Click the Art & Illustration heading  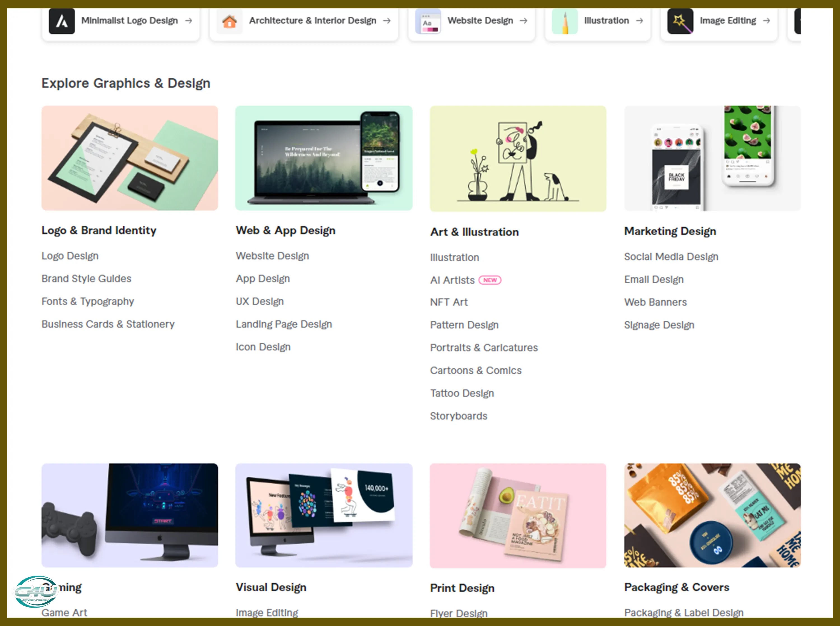(x=474, y=232)
